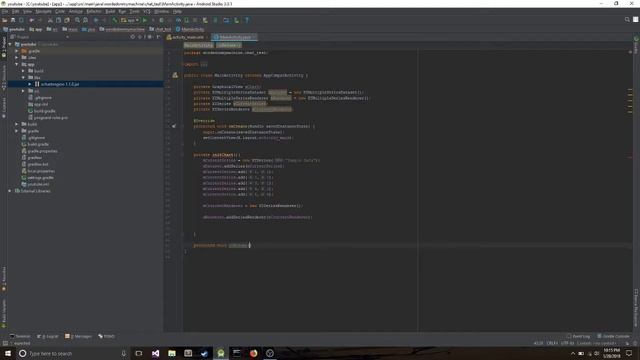Collapse the app module folder arrow

tap(17, 64)
